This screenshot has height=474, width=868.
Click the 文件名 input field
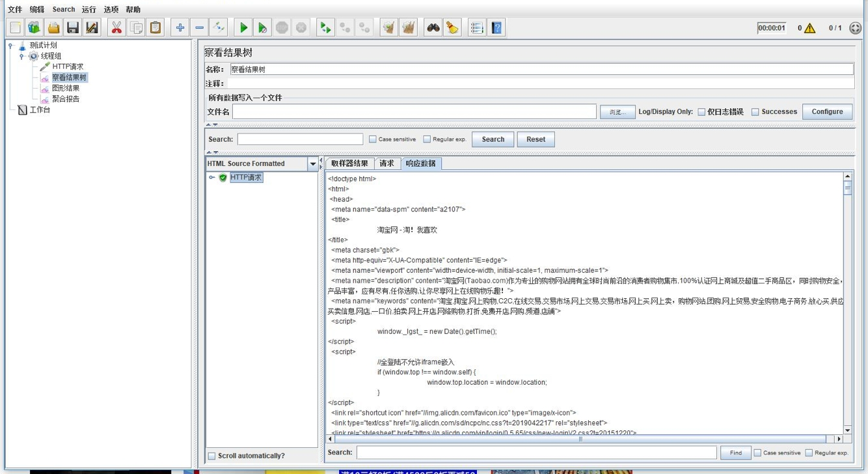(x=414, y=112)
